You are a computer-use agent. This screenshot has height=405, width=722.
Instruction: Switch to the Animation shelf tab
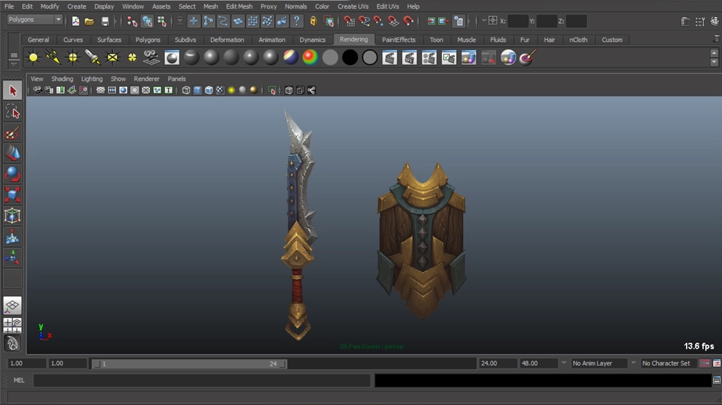click(x=272, y=40)
